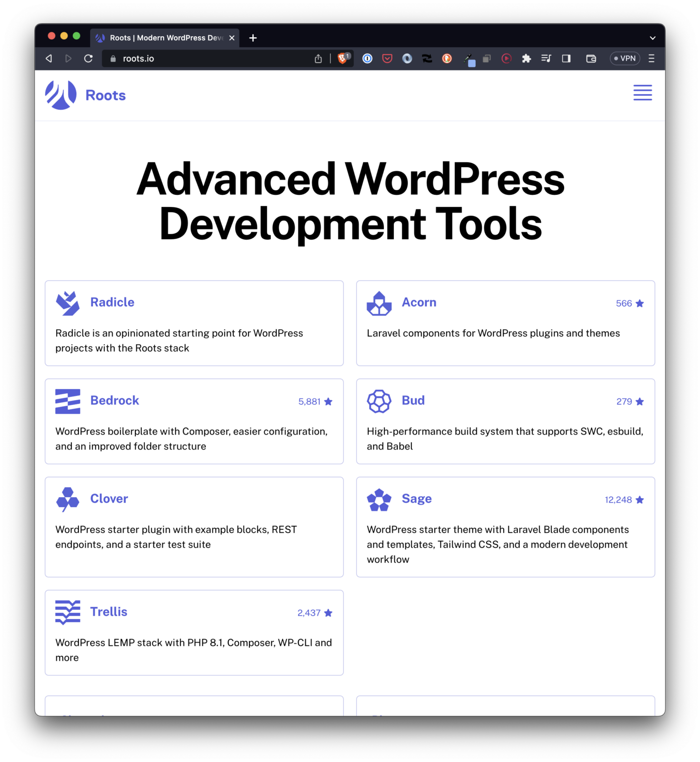This screenshot has height=762, width=700.
Task: Select the Roots WordPress tab
Action: [x=164, y=37]
